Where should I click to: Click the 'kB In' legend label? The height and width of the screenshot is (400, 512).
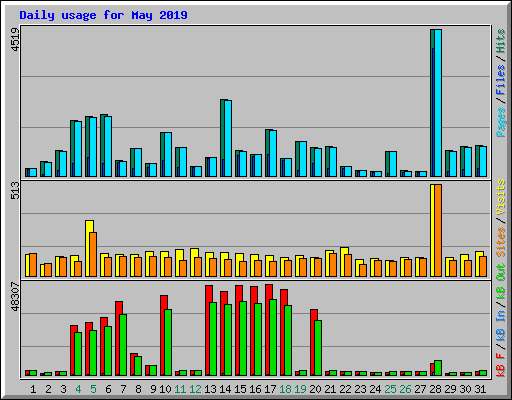click(x=501, y=325)
